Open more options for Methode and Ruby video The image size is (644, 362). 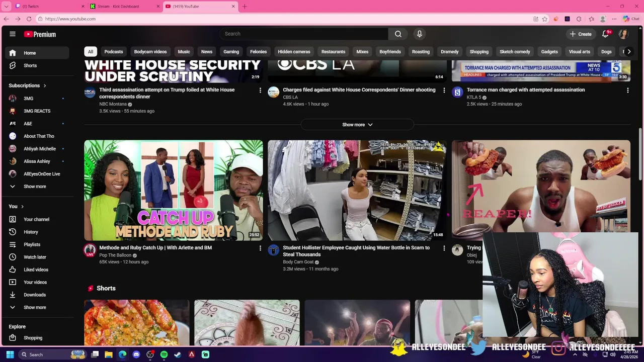260,248
